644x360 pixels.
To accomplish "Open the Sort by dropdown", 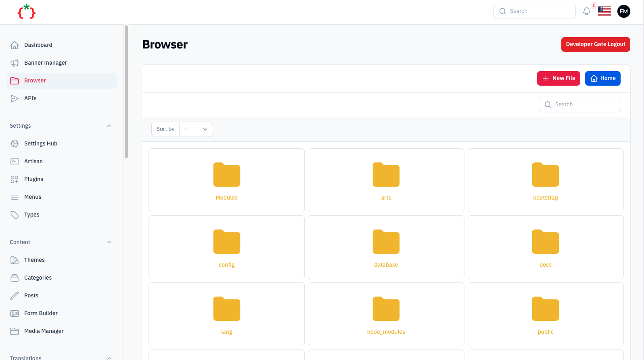I will coord(196,129).
